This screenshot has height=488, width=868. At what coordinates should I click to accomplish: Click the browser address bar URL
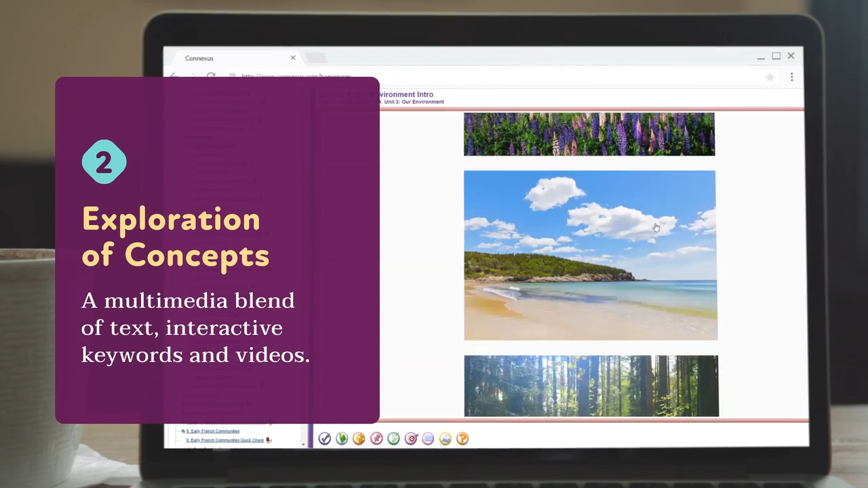coord(296,77)
